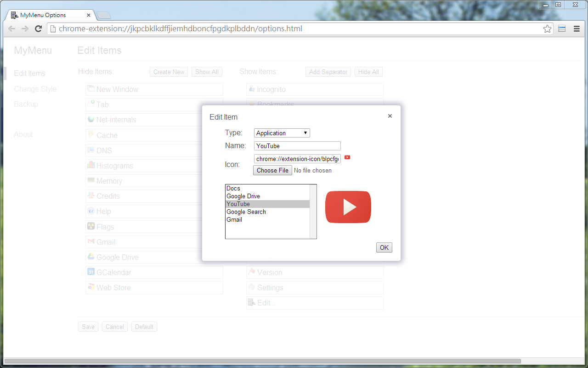Click the Tab item icon
This screenshot has width=588, height=368.
pyautogui.click(x=91, y=103)
